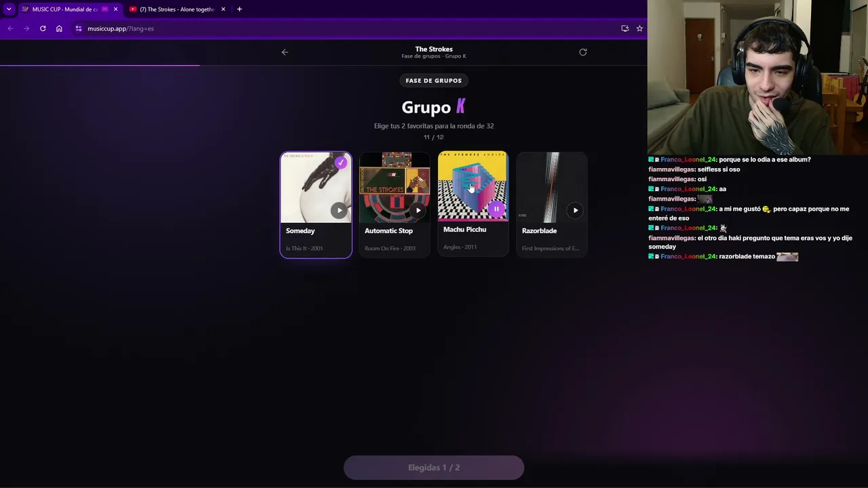Switch to The Strokes - Alone together tab
This screenshot has height=488, width=868.
click(177, 9)
